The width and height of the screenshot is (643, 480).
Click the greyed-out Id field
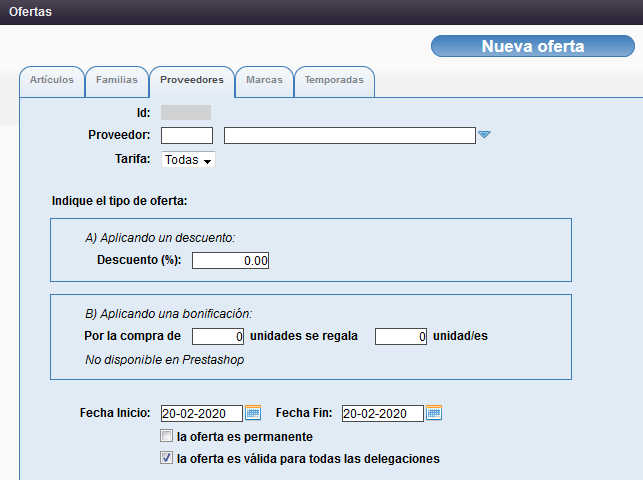(186, 112)
